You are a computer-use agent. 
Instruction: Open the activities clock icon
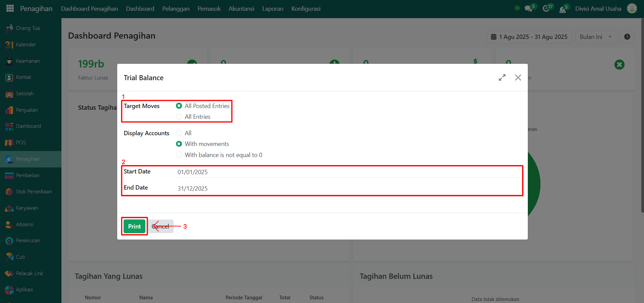[x=546, y=8]
